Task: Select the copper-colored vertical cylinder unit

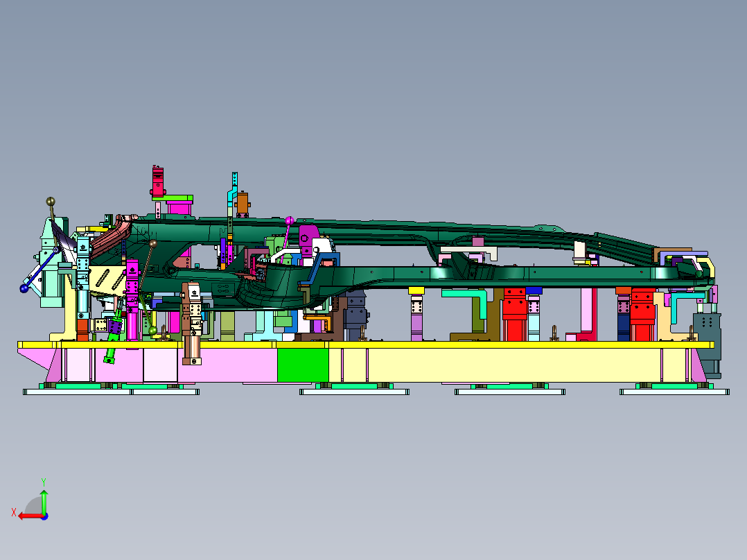Action: 192,323
